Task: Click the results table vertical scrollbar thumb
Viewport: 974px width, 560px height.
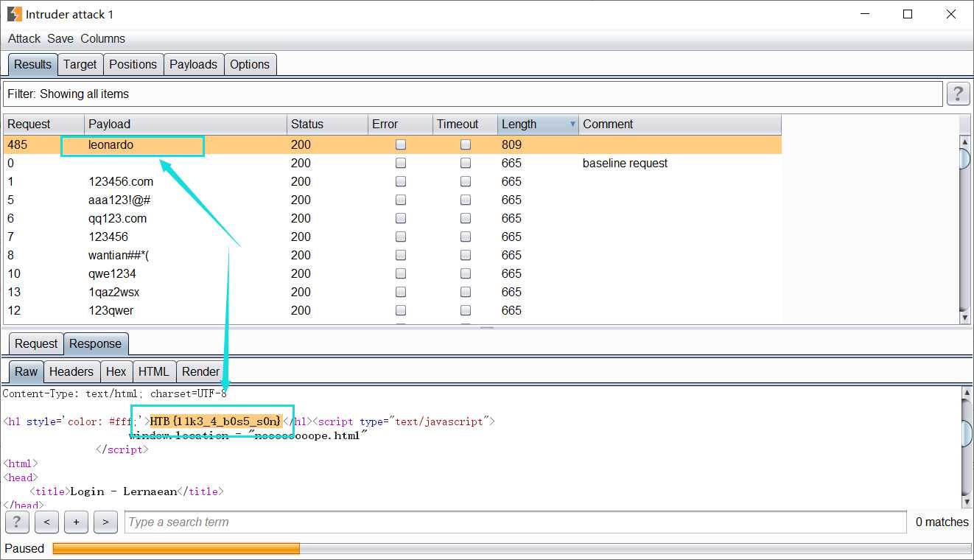Action: [x=964, y=159]
